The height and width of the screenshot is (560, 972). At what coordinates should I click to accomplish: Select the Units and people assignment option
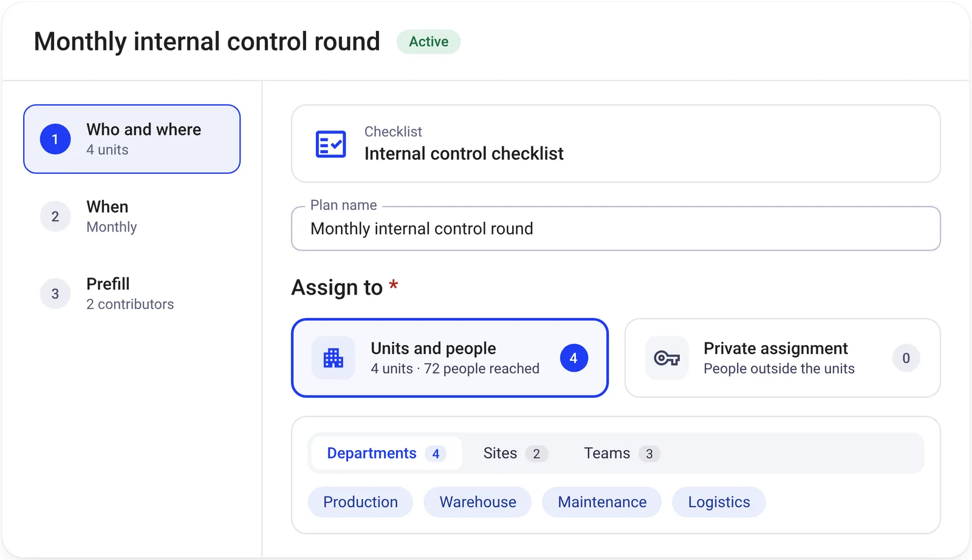450,358
